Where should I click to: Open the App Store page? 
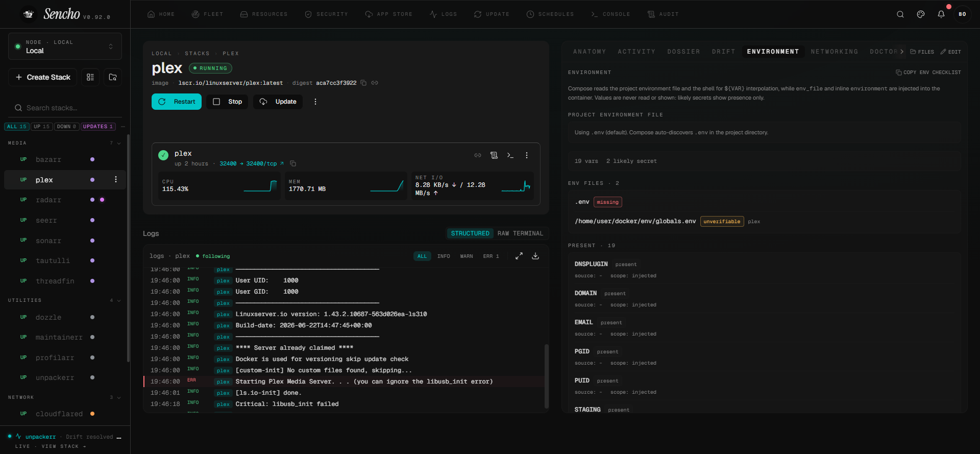click(x=388, y=14)
